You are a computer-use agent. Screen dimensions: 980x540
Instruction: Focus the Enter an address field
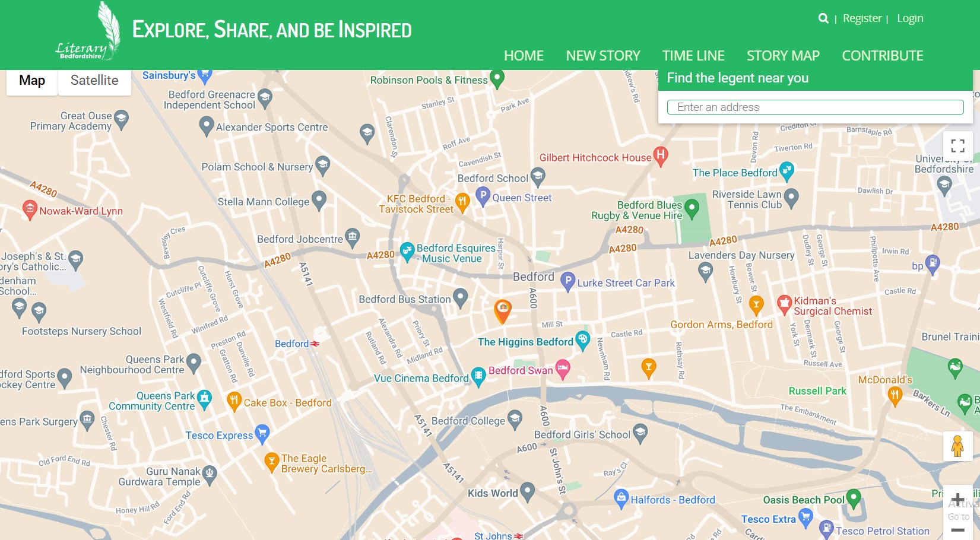point(816,107)
